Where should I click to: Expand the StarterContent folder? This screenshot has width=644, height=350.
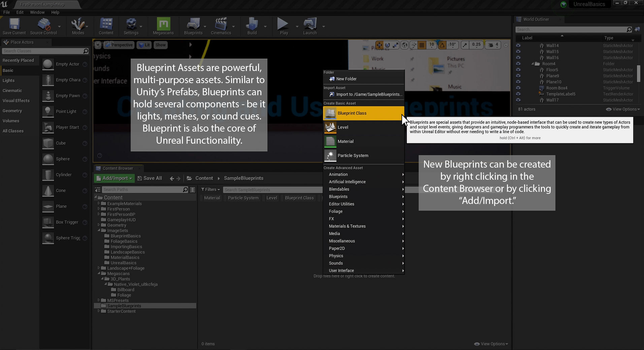click(99, 311)
